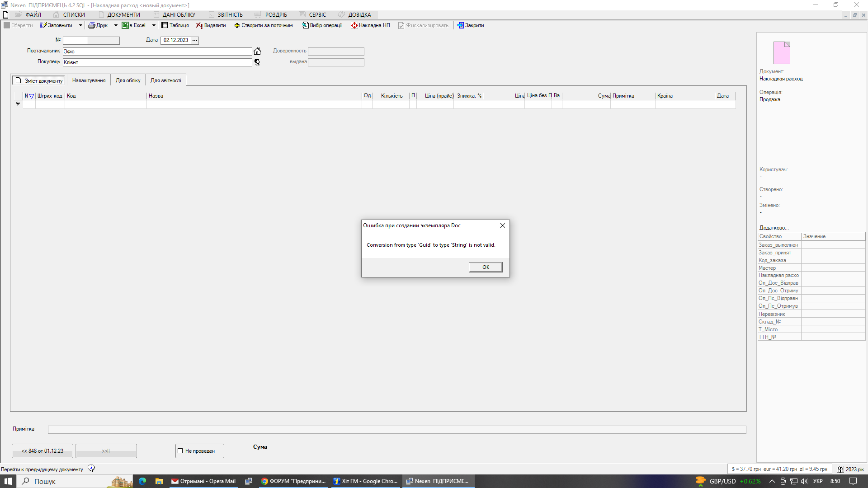
Task: Switch to the Налаштування tab
Action: pos(89,80)
